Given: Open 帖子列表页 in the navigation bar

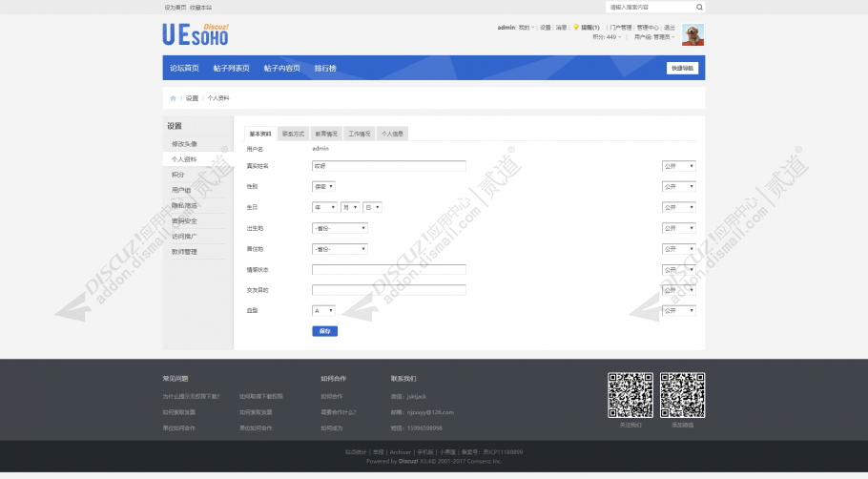Looking at the screenshot, I should point(232,68).
